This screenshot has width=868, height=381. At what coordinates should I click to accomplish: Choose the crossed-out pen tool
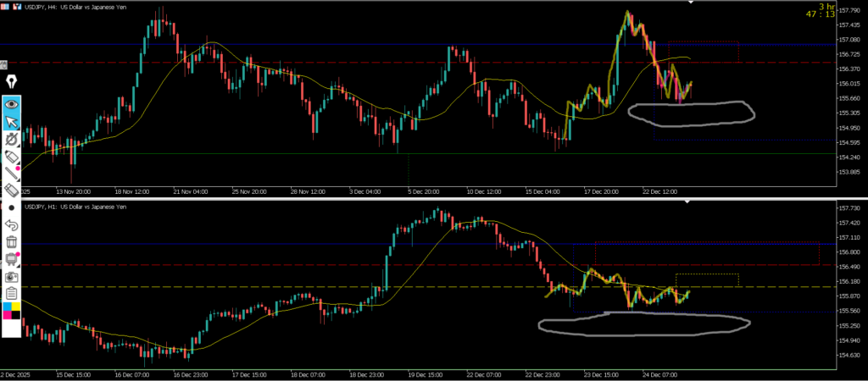click(x=12, y=139)
